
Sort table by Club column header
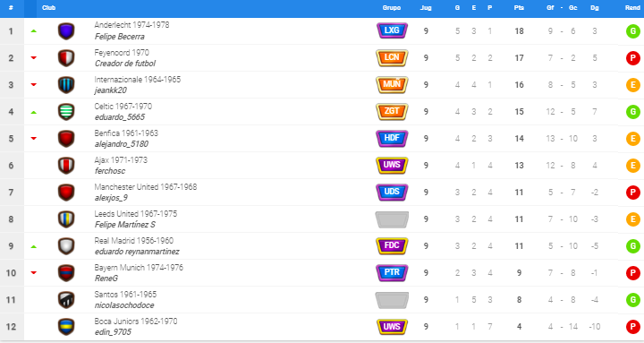[48, 8]
